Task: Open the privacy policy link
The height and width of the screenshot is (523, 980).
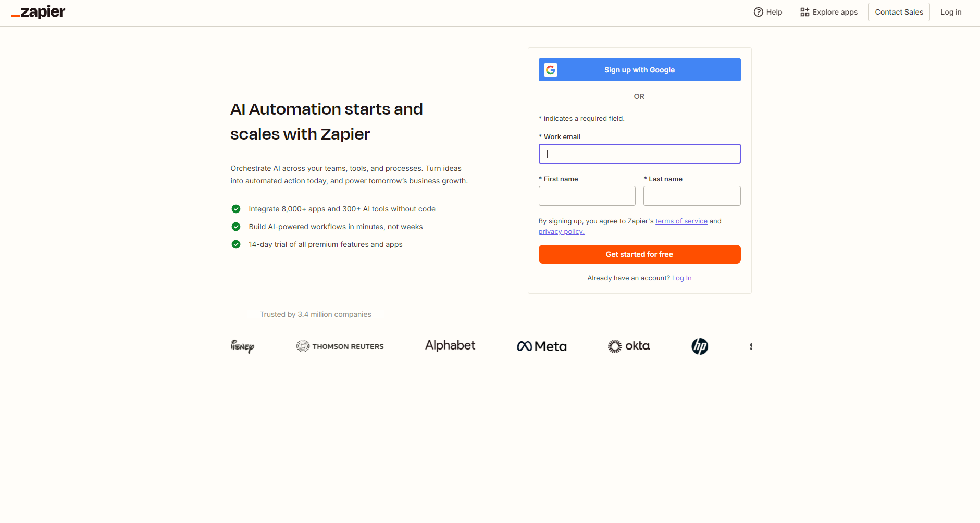Action: [561, 232]
